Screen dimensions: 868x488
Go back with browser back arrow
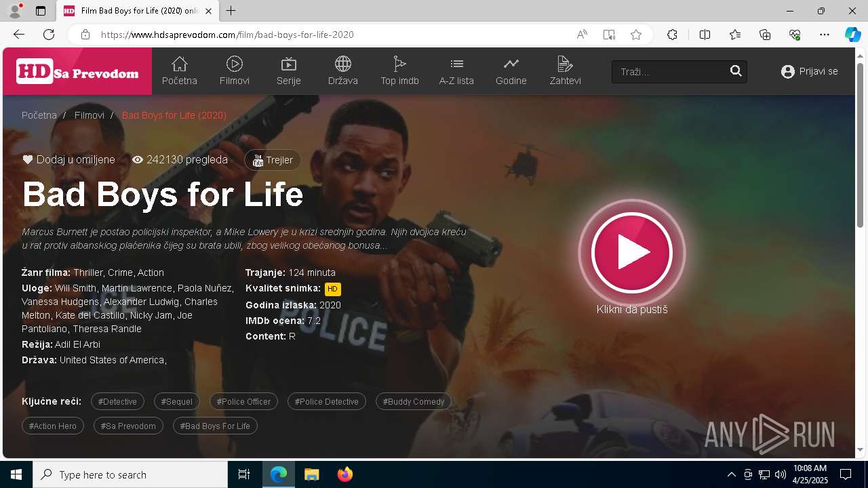click(x=19, y=35)
